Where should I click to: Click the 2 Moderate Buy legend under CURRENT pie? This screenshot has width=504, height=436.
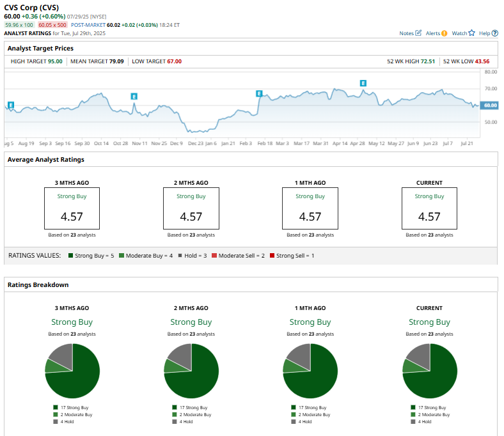(430, 414)
